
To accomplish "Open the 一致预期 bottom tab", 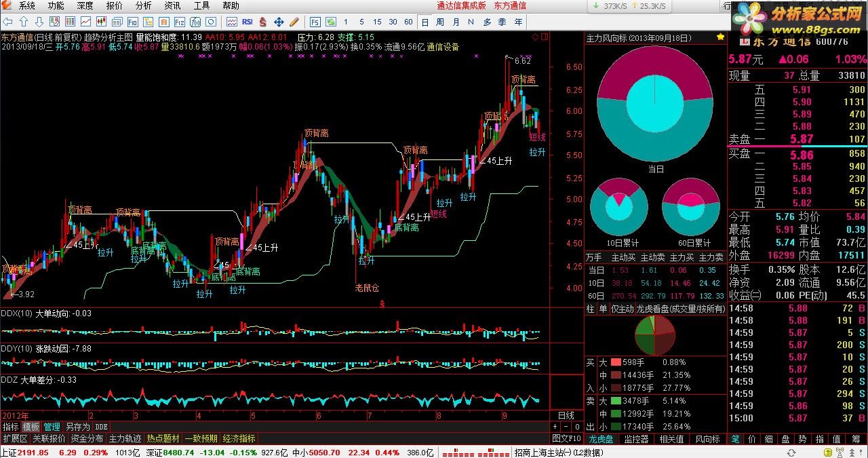I will point(201,439).
